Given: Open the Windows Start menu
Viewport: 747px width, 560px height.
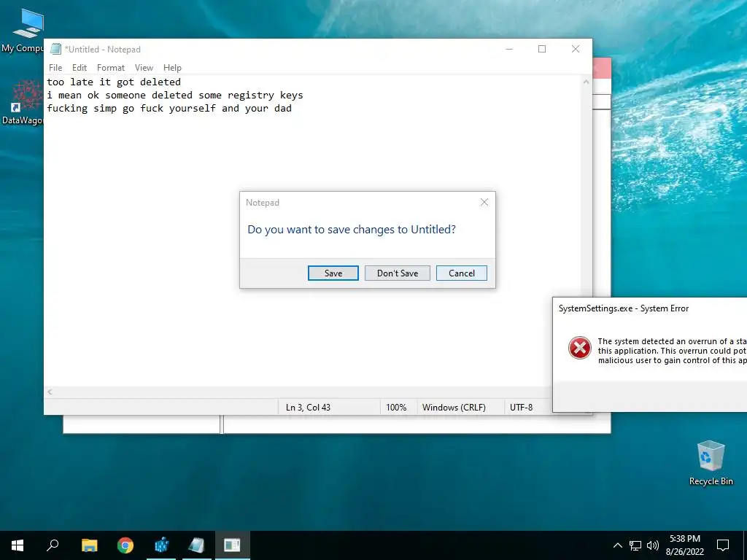Looking at the screenshot, I should point(18,545).
